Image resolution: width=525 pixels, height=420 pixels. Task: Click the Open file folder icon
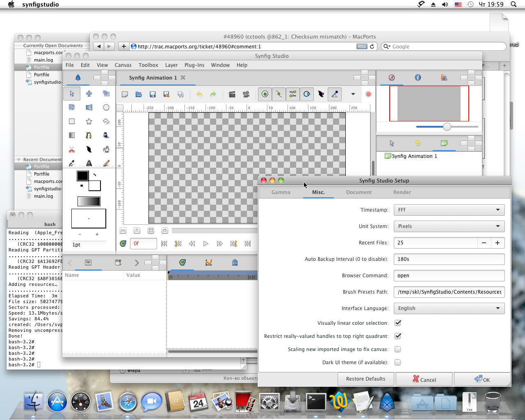[x=139, y=94]
